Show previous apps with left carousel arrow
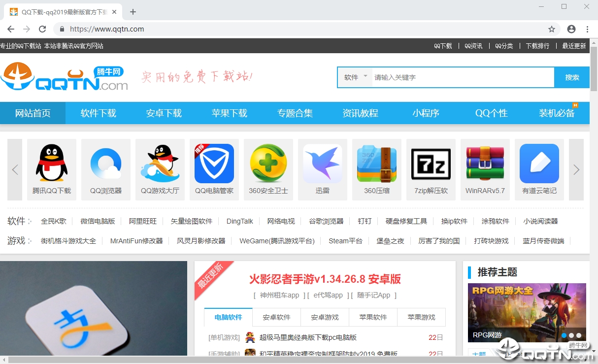The image size is (598, 364). coord(15,169)
